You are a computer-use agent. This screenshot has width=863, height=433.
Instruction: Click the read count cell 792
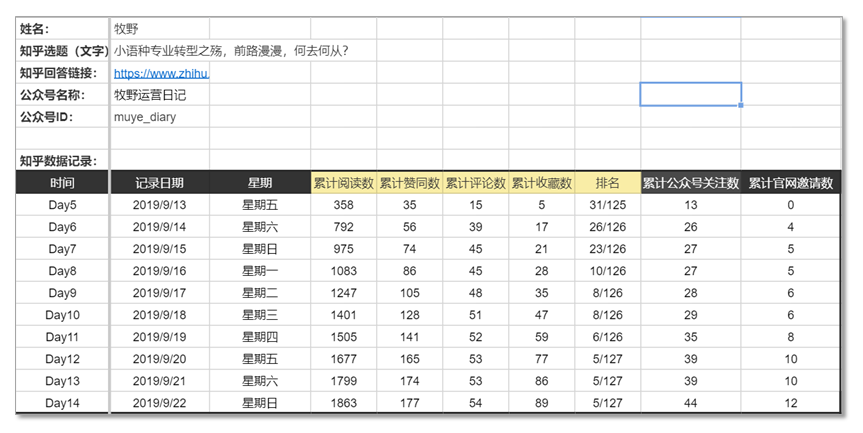point(343,227)
